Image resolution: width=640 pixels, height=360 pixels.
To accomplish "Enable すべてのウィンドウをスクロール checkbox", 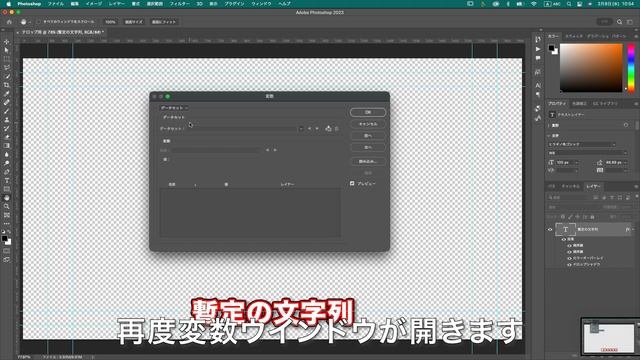I will pyautogui.click(x=39, y=22).
